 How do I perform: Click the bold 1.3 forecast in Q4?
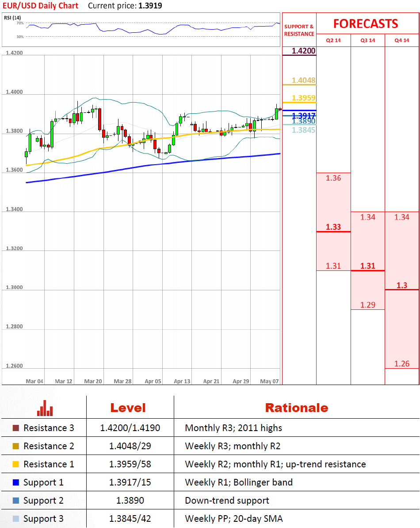click(402, 285)
